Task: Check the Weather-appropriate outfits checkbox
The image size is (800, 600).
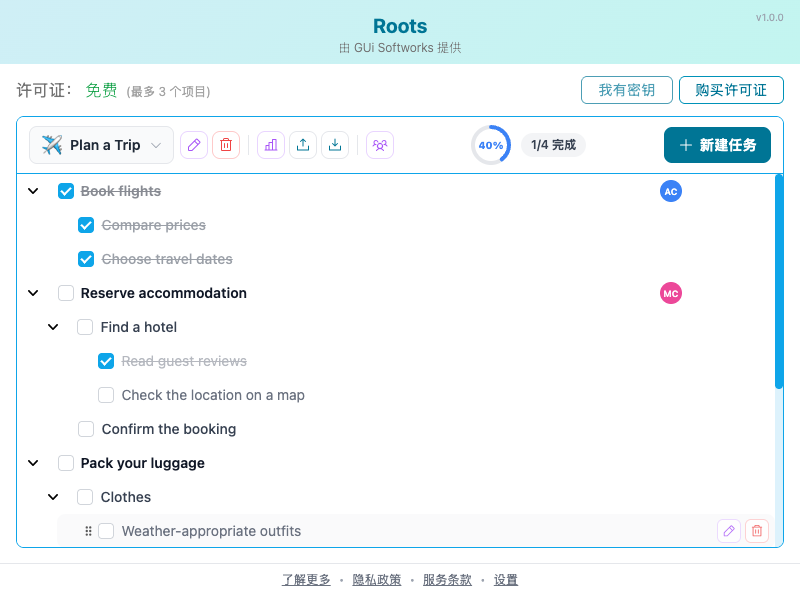Action: coord(106,531)
